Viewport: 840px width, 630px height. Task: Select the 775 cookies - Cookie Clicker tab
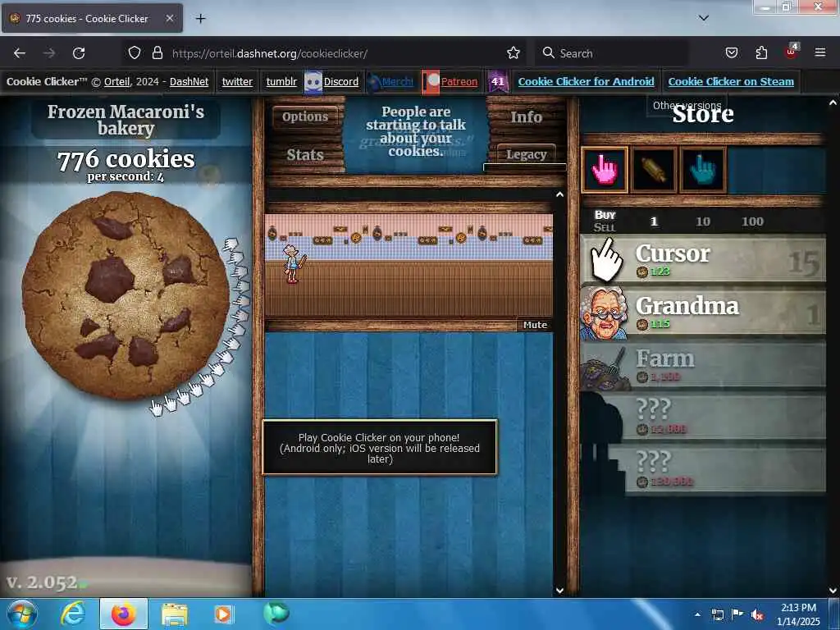pyautogui.click(x=92, y=18)
